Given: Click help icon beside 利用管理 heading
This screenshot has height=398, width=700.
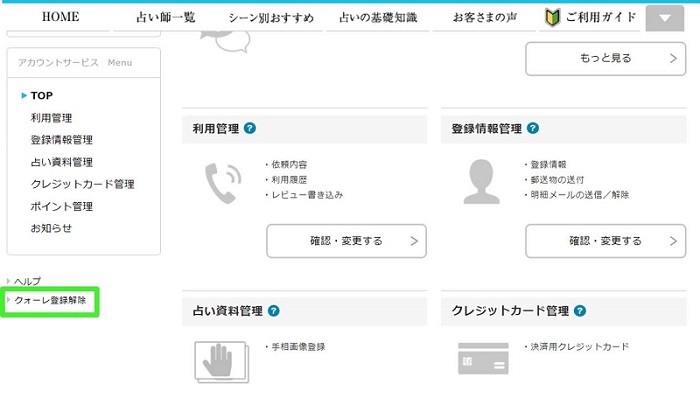Looking at the screenshot, I should pyautogui.click(x=250, y=129).
